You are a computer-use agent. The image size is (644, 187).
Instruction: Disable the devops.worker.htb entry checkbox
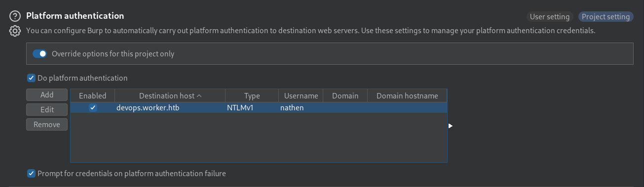[93, 107]
